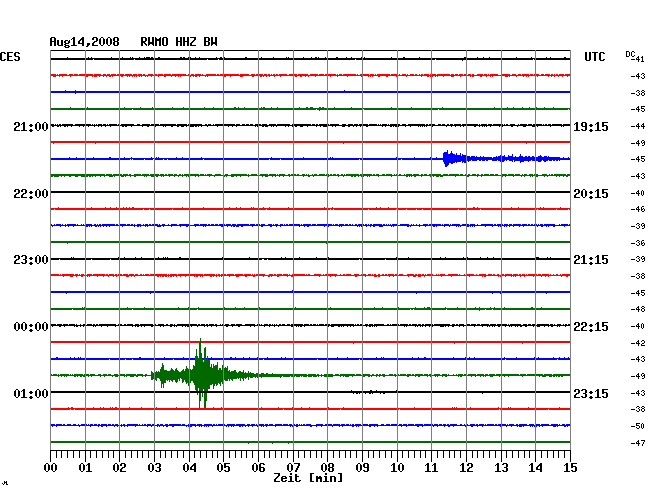Click minute 03 on the time axis
This screenshot has width=650, height=494.
click(154, 468)
